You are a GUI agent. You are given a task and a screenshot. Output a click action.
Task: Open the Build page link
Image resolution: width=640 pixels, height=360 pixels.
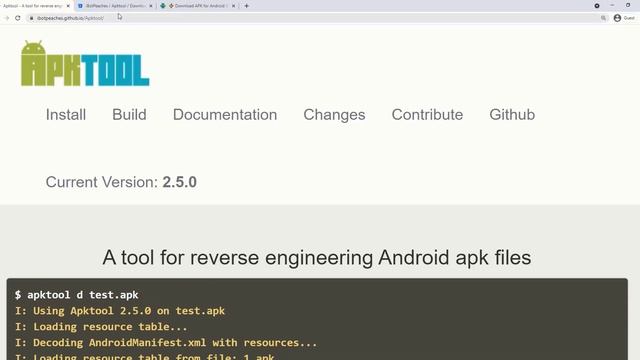tap(129, 115)
